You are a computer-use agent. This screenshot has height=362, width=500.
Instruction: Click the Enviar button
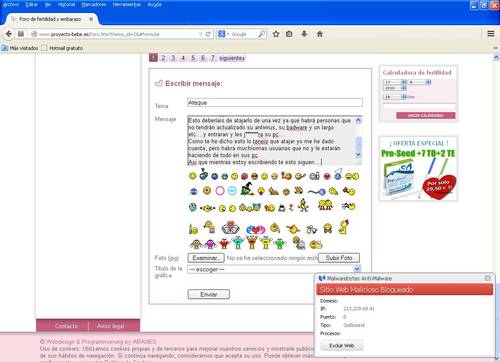[209, 294]
